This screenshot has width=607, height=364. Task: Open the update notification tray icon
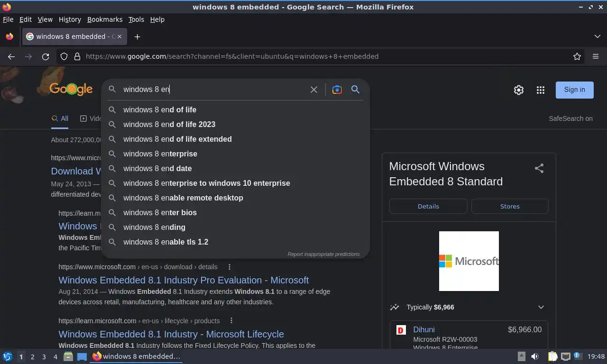pos(577,355)
